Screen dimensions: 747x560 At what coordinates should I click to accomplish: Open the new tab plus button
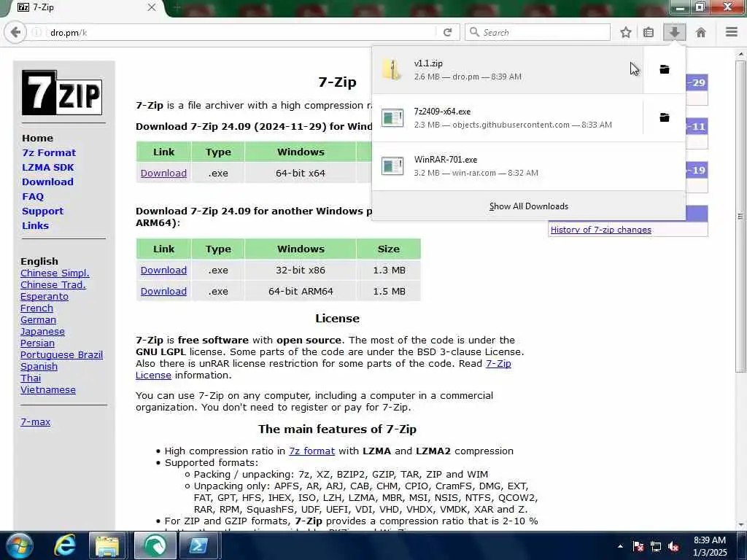pyautogui.click(x=176, y=7)
